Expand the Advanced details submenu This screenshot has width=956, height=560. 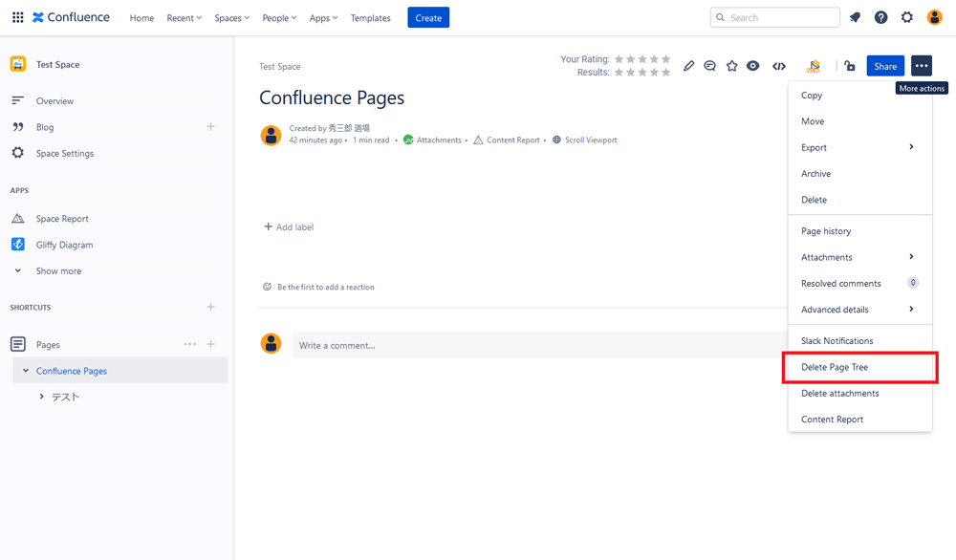[859, 310]
